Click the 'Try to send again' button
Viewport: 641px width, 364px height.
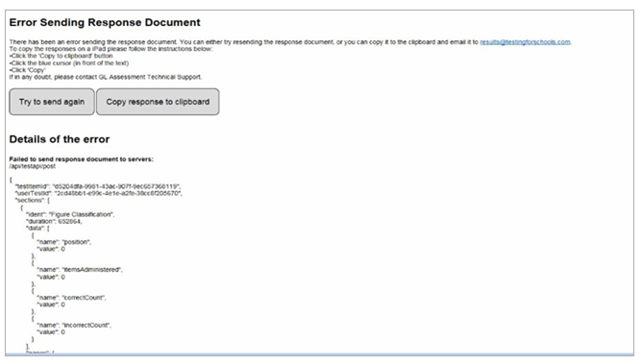click(x=52, y=102)
